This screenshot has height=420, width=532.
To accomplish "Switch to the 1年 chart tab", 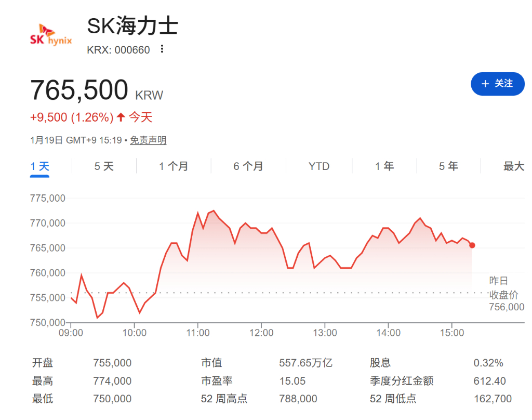I will 385,166.
